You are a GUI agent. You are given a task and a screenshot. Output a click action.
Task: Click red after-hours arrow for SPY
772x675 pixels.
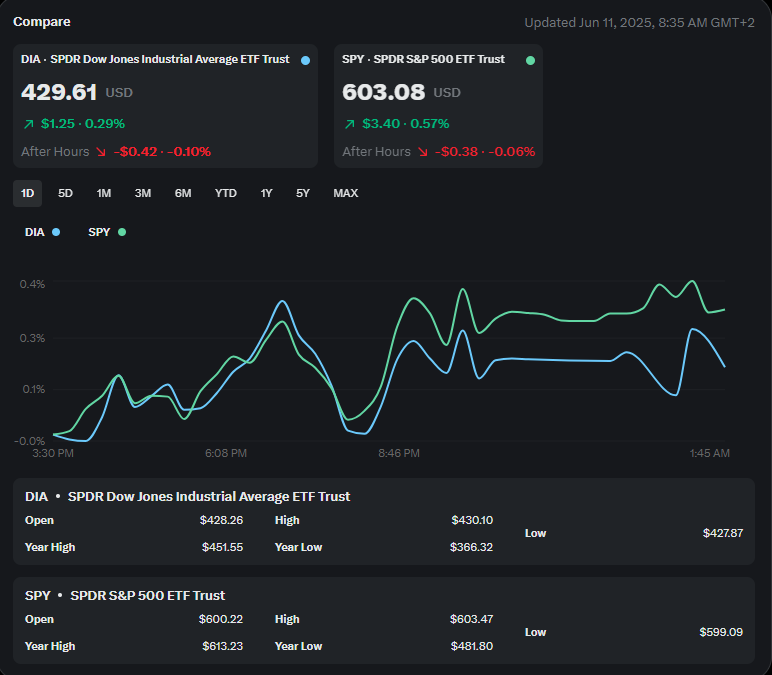[421, 152]
